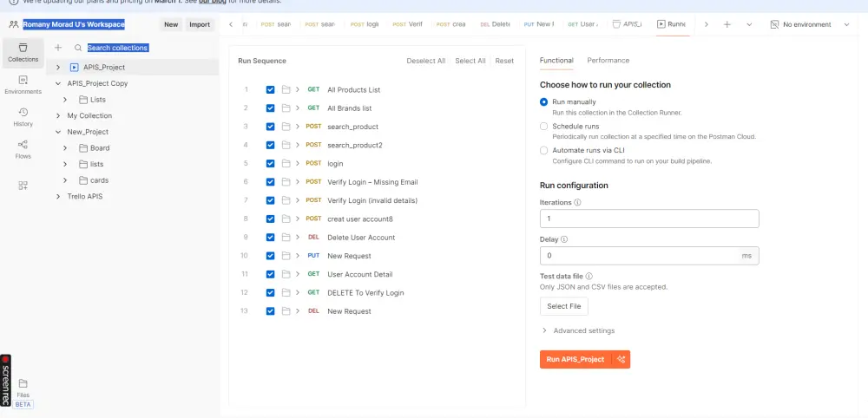Click the Import button

[x=200, y=24]
